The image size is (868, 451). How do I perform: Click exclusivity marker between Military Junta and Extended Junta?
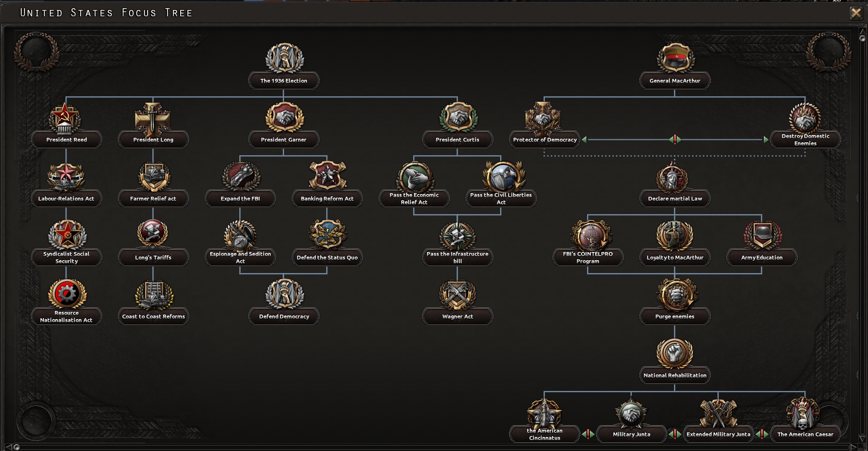[675, 434]
